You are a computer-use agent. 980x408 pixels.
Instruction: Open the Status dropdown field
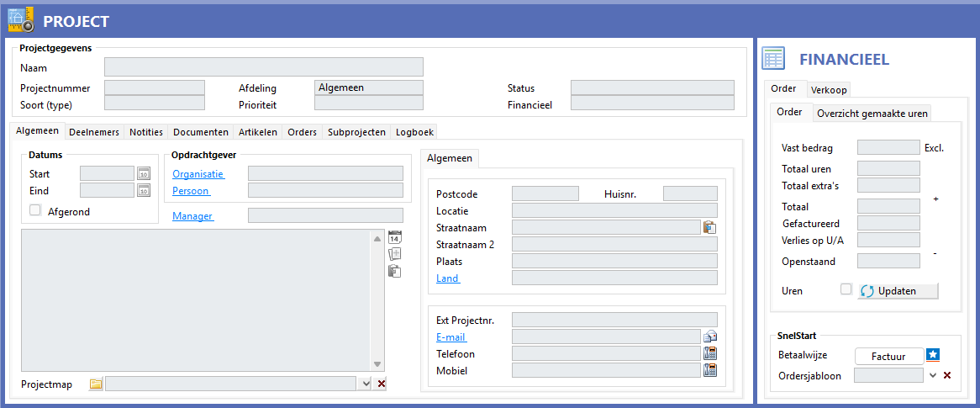653,87
